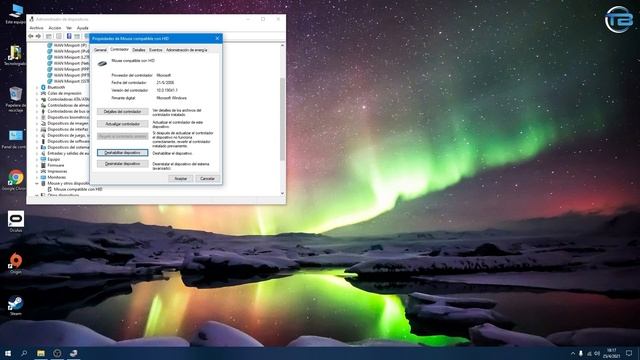Open Papelera de reciclaje desktop icon

pyautogui.click(x=16, y=94)
